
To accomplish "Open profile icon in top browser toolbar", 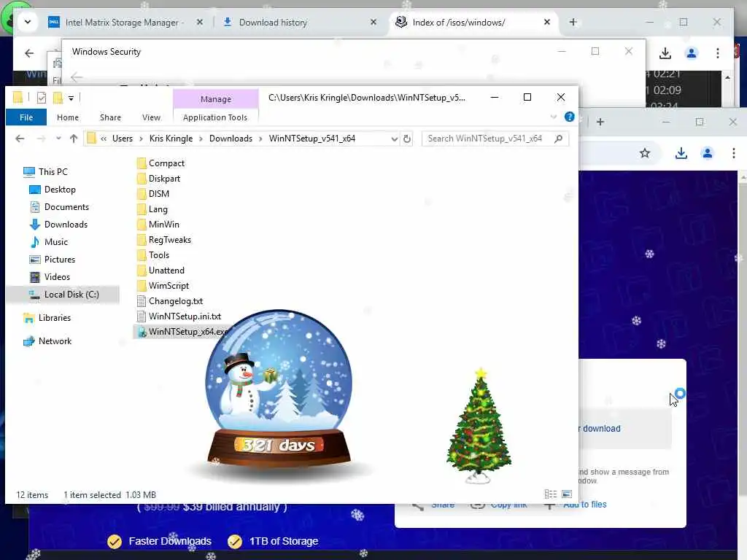I will coord(692,53).
